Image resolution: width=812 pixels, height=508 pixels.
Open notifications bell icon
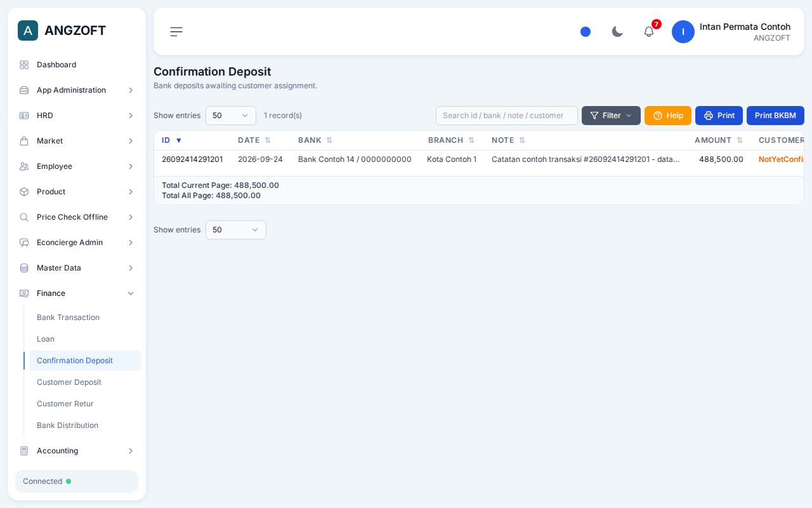[649, 32]
